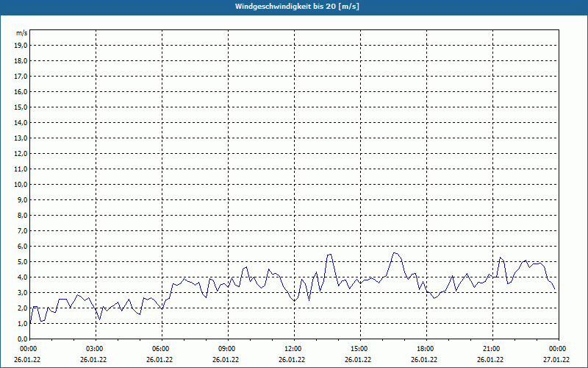The image size is (588, 368).
Task: Click the 18:00 time label
Action: tap(424, 349)
